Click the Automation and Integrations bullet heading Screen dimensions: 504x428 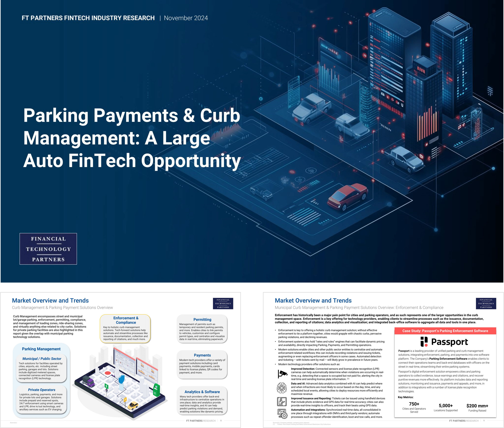coord(308,410)
